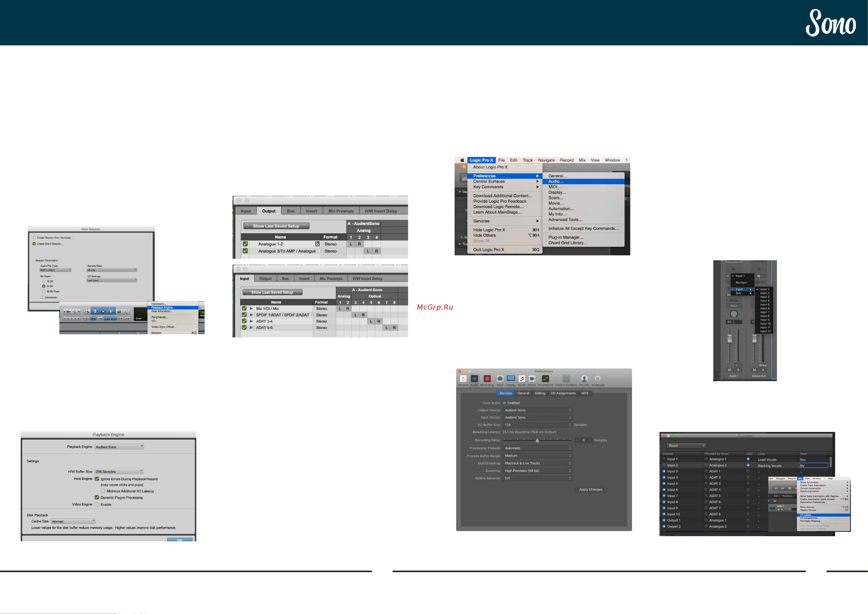Increase the Recording Delay samples stepper
Image resolution: width=868 pixels, height=614 pixels.
tap(590, 440)
